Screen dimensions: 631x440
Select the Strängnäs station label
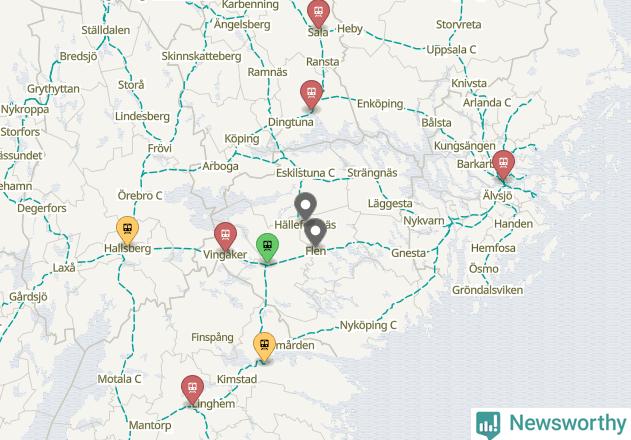pyautogui.click(x=372, y=173)
